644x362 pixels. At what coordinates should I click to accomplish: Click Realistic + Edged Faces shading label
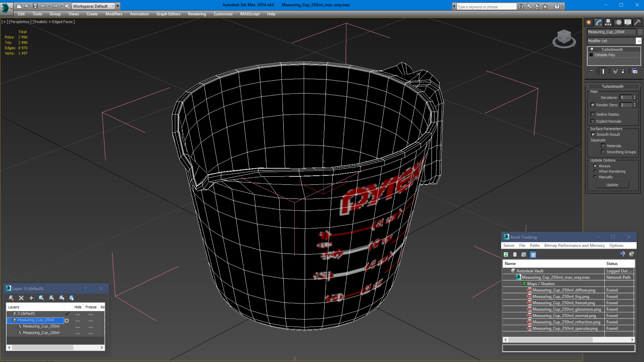pos(54,22)
